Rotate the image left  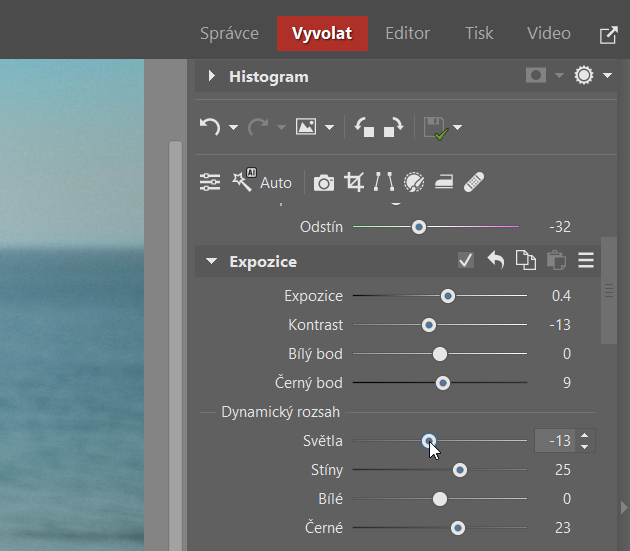[365, 127]
